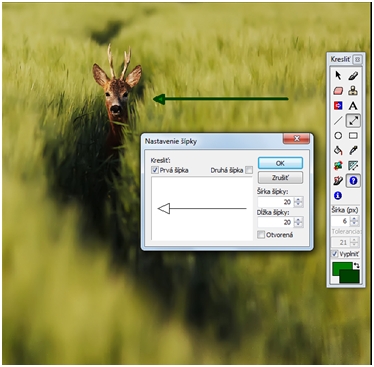Select the straight line tool

tap(338, 121)
